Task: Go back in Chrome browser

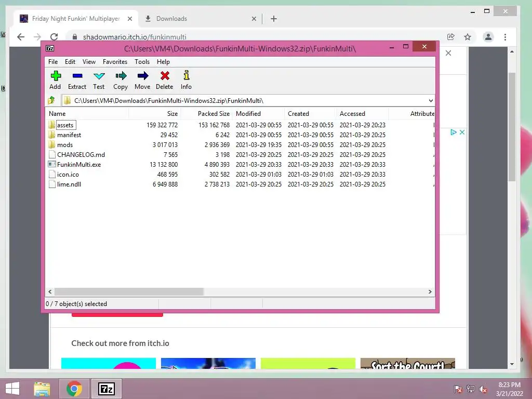Action: [x=21, y=37]
